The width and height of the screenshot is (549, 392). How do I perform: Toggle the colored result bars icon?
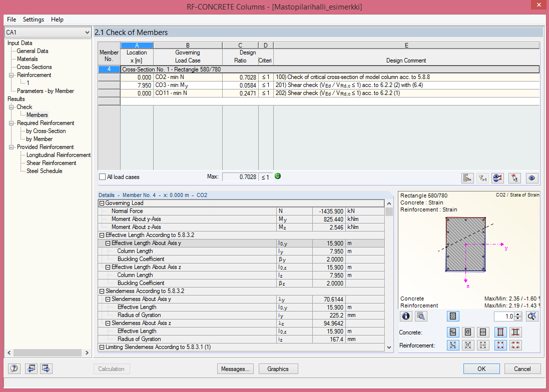coord(467,178)
